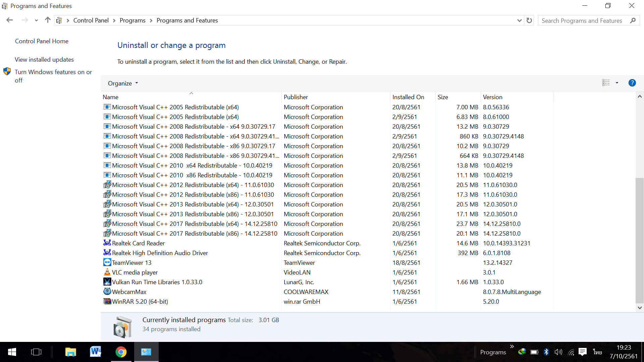Go back using the back arrow

pos(10,20)
